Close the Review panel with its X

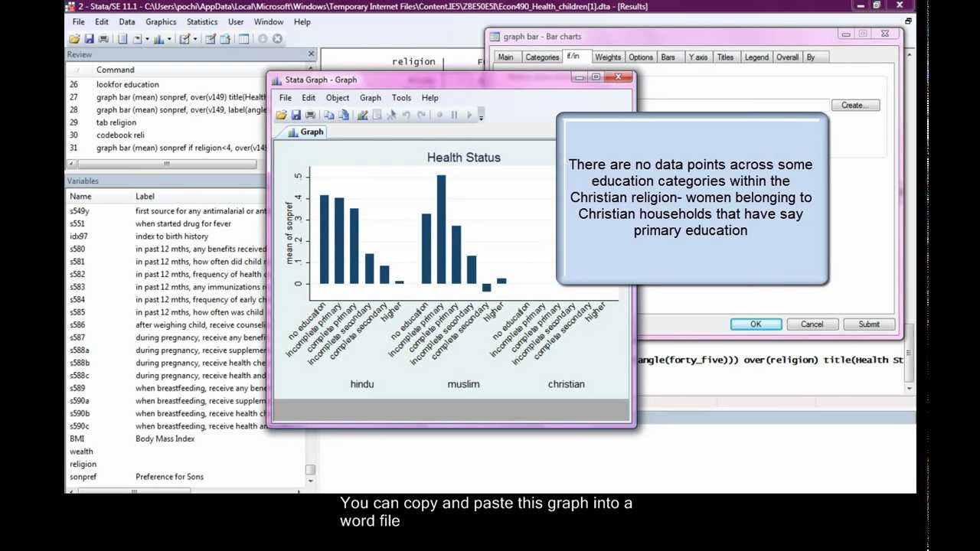pos(311,54)
